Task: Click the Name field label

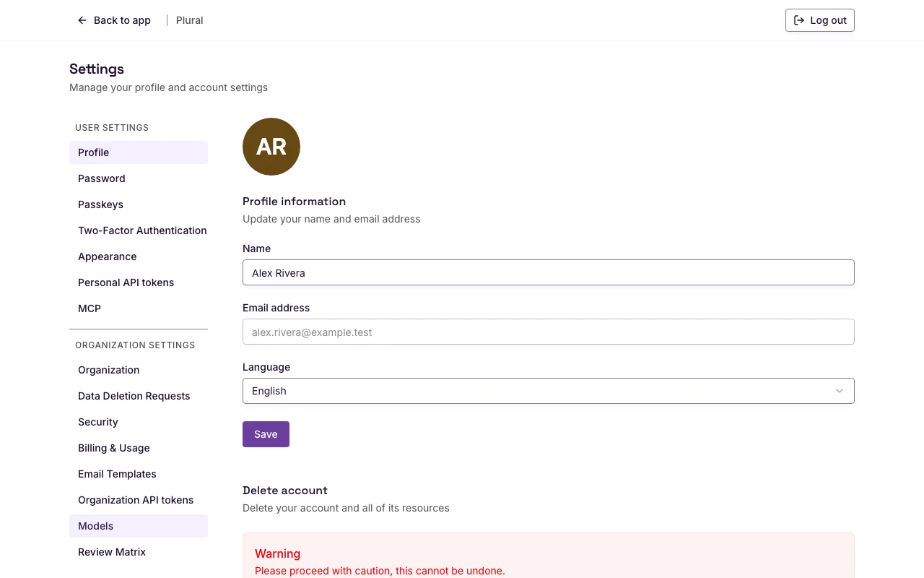Action: point(256,249)
